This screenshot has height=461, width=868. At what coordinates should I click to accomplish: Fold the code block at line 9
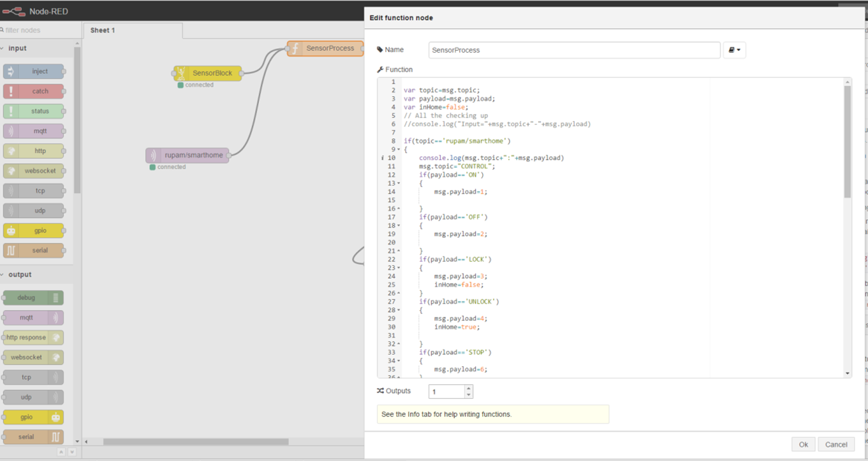(x=399, y=150)
